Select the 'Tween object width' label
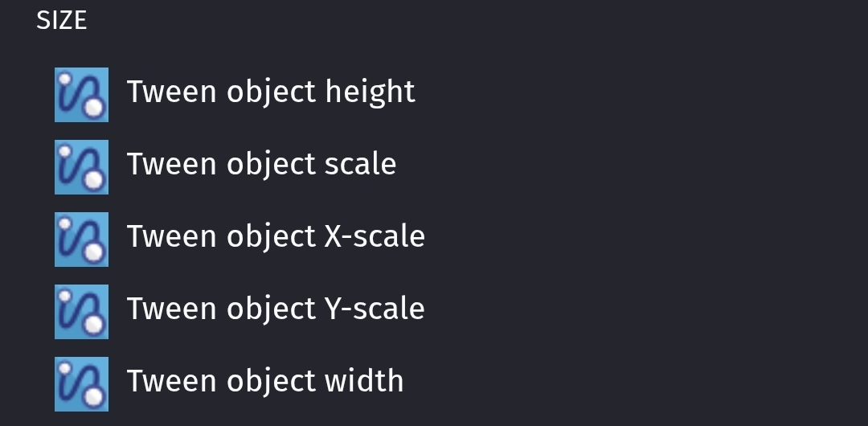 (265, 382)
